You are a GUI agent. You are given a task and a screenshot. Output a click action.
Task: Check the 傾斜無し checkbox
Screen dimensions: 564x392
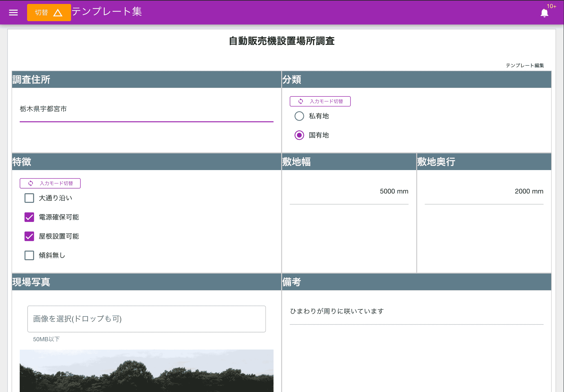click(29, 255)
